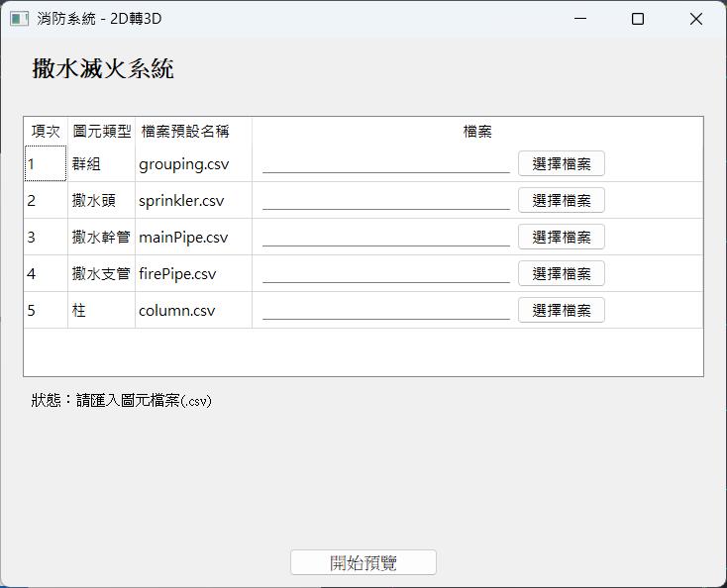Click 選擇檔案 button for grouping.csv
The height and width of the screenshot is (588, 727).
coord(561,164)
